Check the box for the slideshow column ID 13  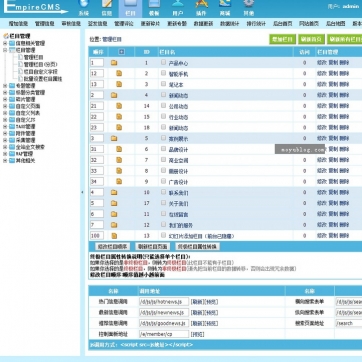coord(163,235)
